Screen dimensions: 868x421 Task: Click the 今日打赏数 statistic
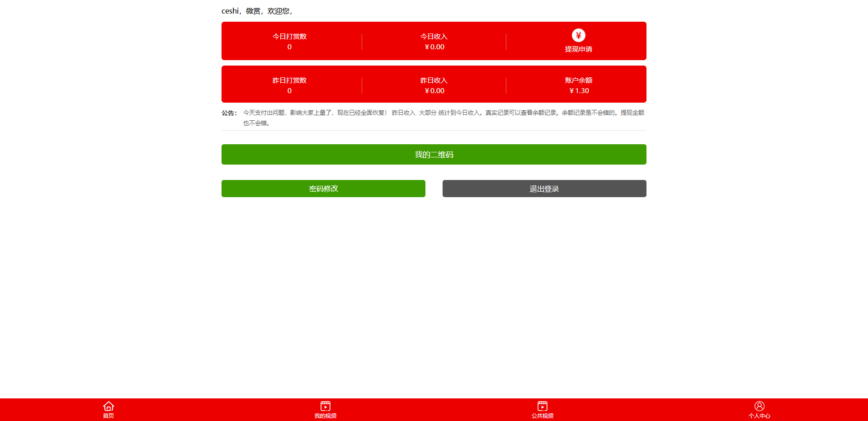point(289,42)
